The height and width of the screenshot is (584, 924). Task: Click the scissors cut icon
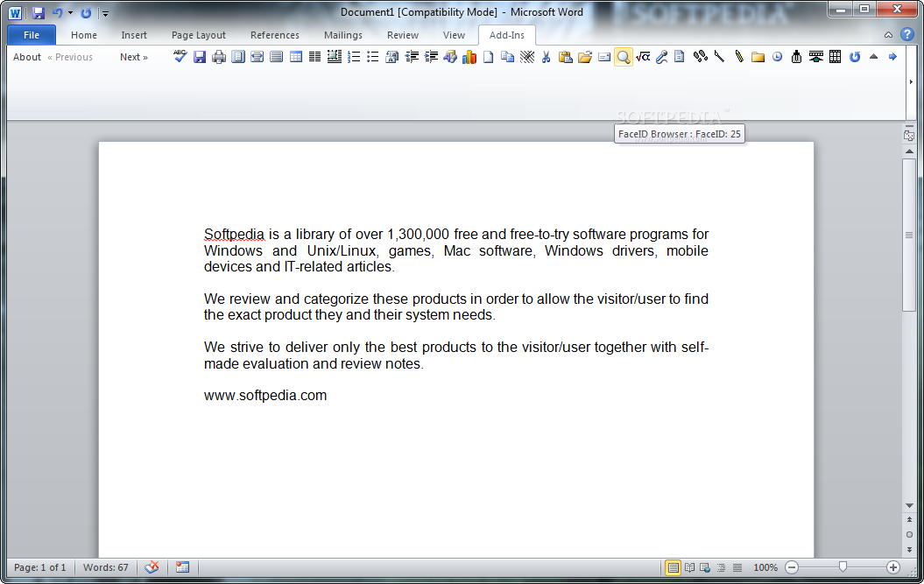pos(546,57)
